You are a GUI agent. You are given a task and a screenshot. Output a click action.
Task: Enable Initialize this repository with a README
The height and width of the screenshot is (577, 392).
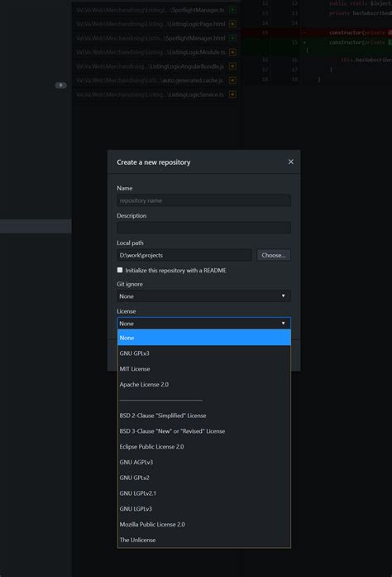point(120,270)
